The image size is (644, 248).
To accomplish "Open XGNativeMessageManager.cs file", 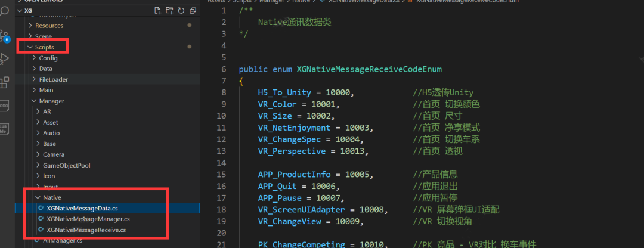I will pyautogui.click(x=107, y=219).
